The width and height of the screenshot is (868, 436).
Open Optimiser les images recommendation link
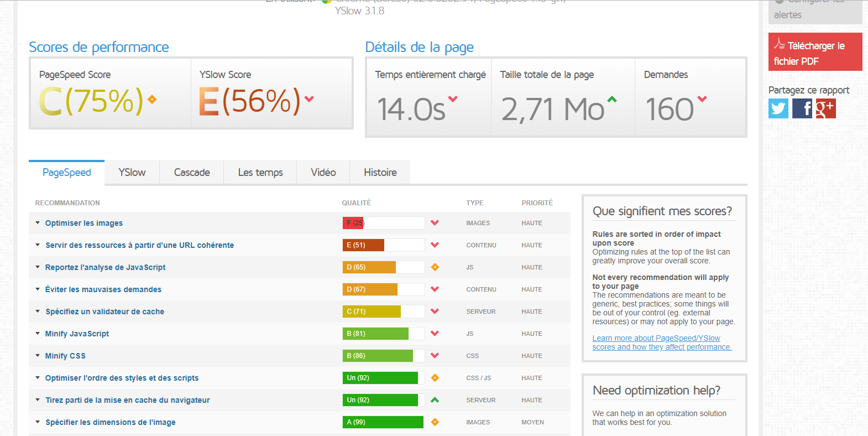coord(84,223)
